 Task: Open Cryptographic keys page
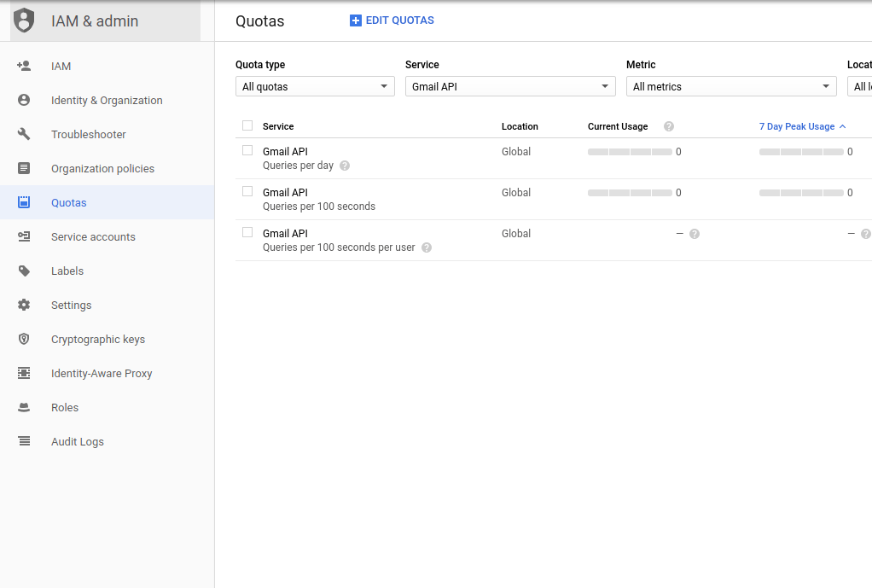[107, 339]
